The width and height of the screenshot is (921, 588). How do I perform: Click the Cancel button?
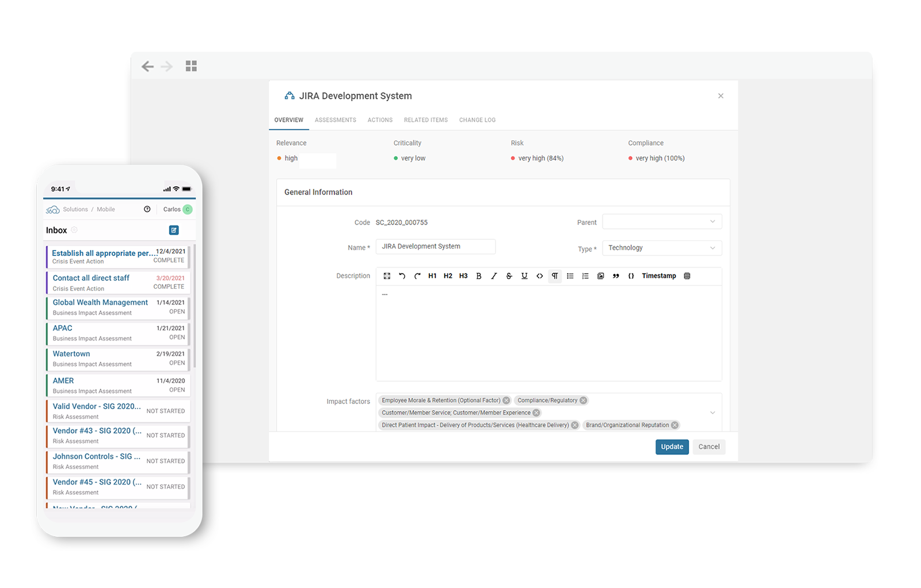[x=709, y=447]
